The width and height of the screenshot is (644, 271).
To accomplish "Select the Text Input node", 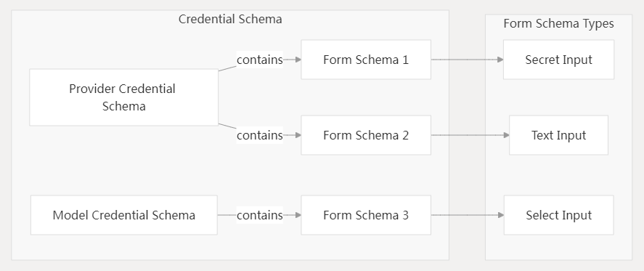I will pos(558,135).
